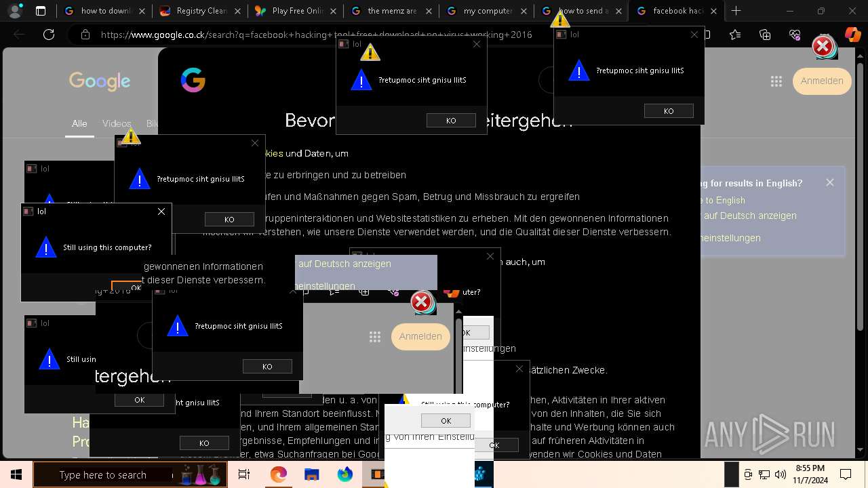Launch Firefox from the taskbar

pos(344,474)
